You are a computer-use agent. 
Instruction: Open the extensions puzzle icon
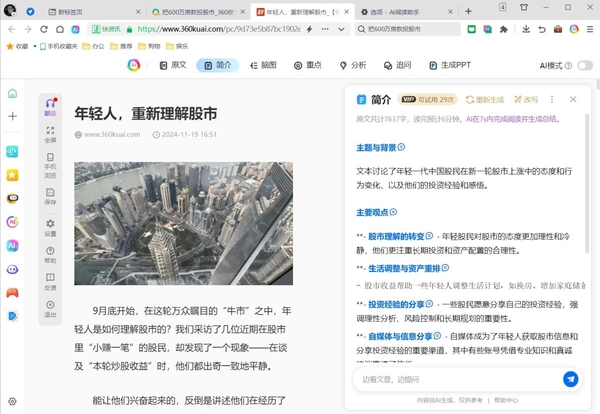coord(504,29)
